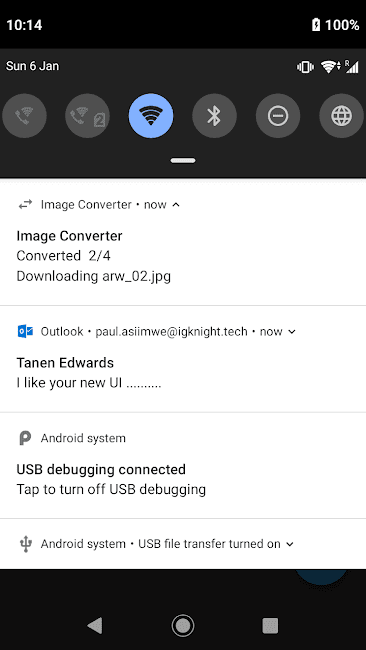The image size is (366, 650).
Task: Tap the Outlook app icon
Action: pos(25,332)
